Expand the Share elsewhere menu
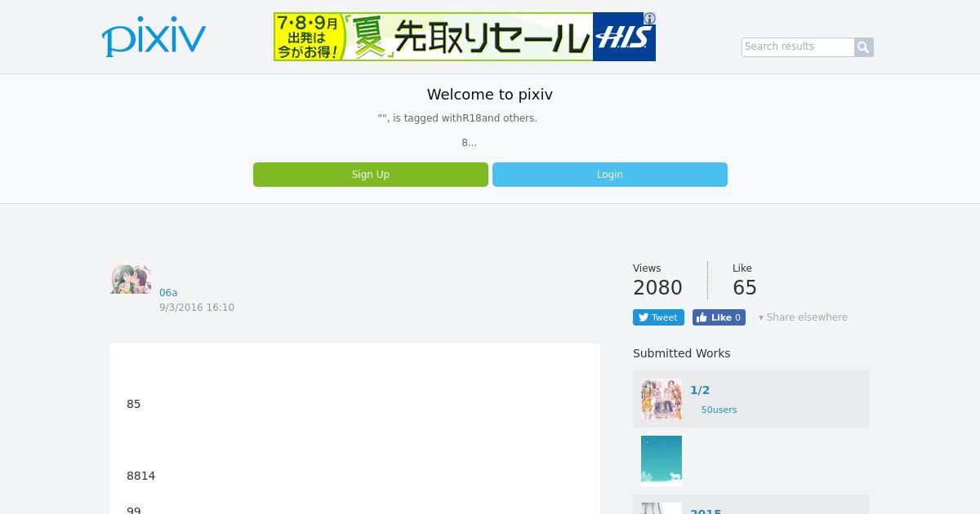The height and width of the screenshot is (514, 980). [x=803, y=317]
